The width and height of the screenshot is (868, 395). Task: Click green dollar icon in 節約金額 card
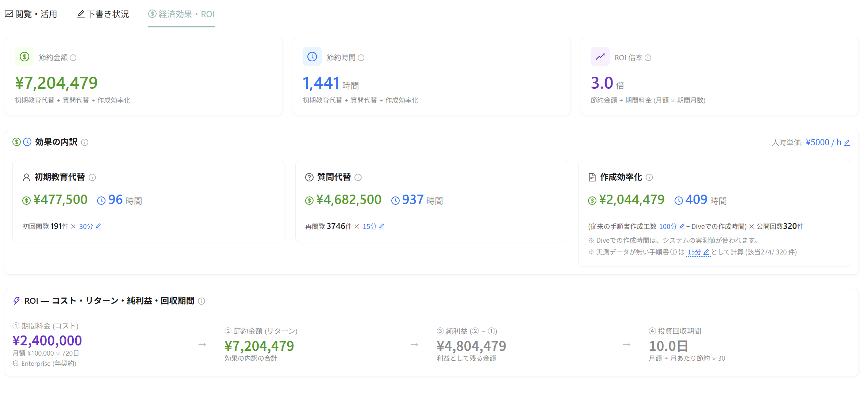(24, 57)
